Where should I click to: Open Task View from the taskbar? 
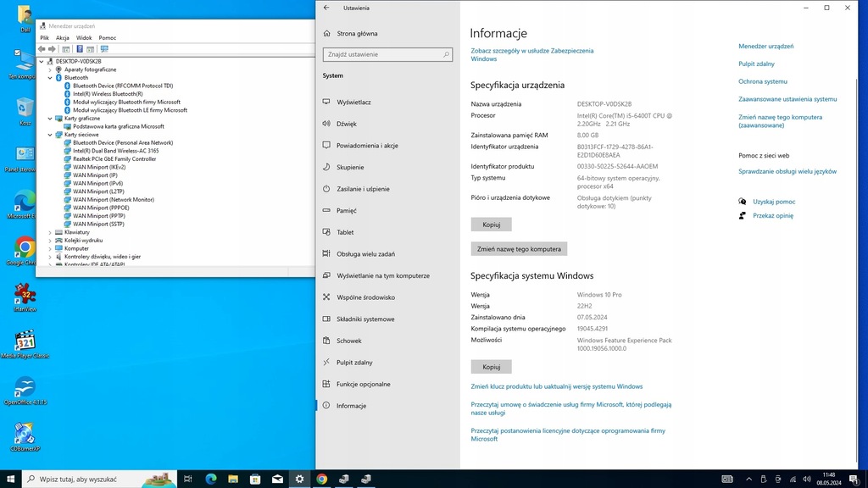click(187, 479)
